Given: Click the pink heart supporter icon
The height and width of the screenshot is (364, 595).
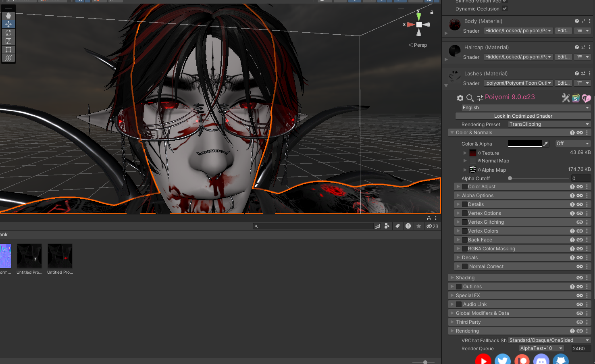Looking at the screenshot, I should tap(587, 98).
